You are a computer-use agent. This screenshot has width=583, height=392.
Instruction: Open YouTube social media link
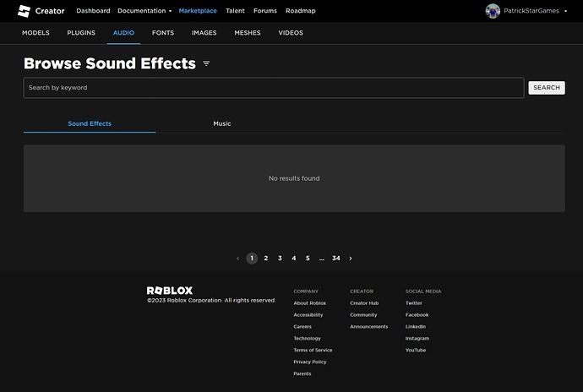pyautogui.click(x=416, y=350)
